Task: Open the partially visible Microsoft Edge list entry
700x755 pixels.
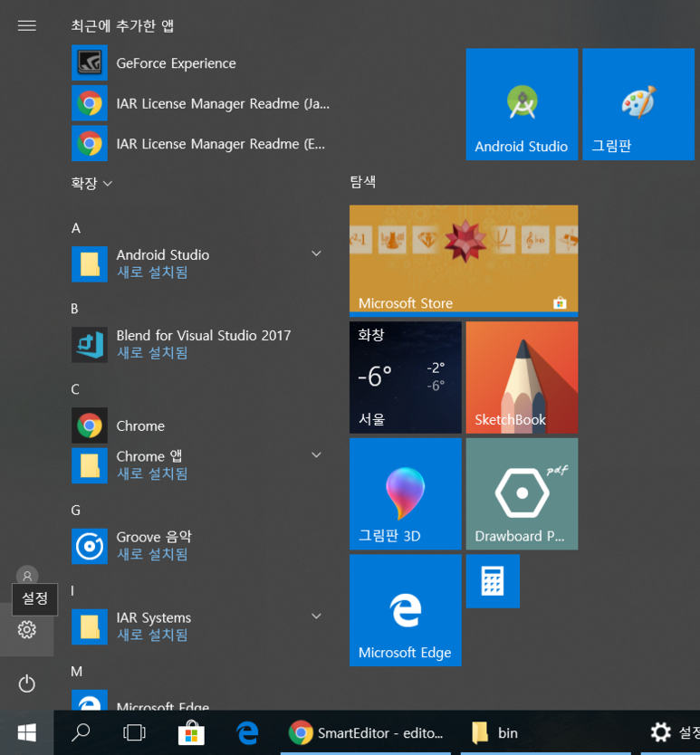Action: pyautogui.click(x=201, y=699)
